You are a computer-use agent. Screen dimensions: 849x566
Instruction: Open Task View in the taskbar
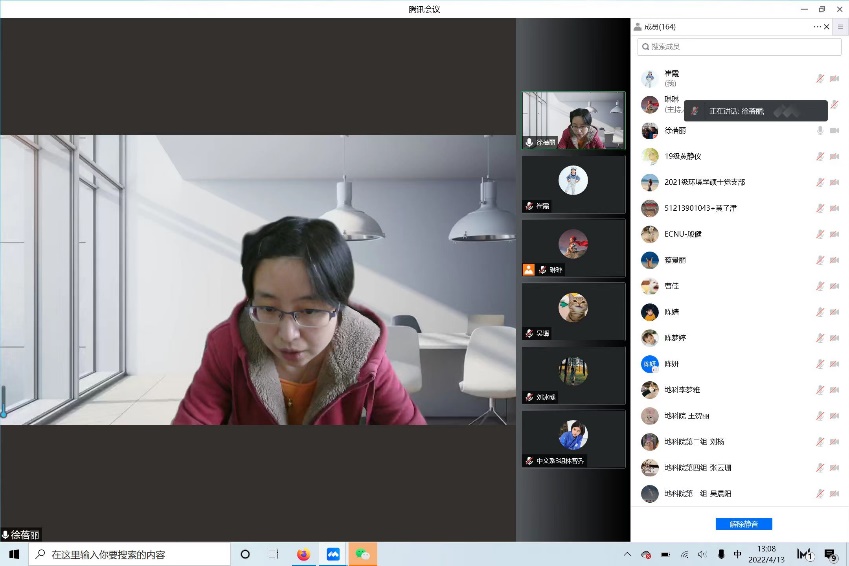273,554
